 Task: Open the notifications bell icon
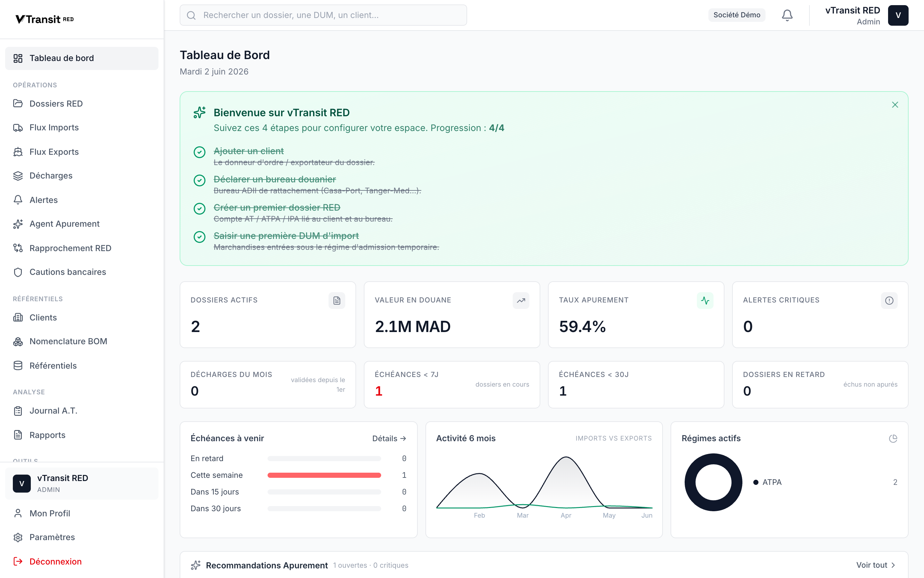787,15
